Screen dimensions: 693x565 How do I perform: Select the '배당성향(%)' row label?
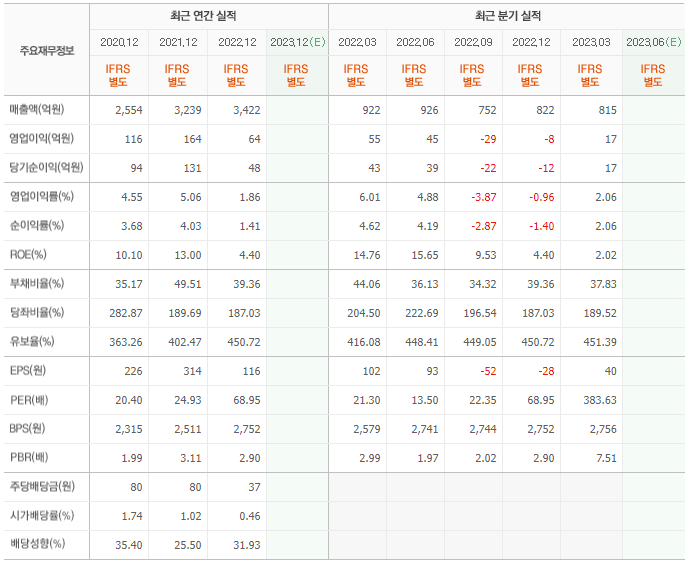(x=37, y=544)
